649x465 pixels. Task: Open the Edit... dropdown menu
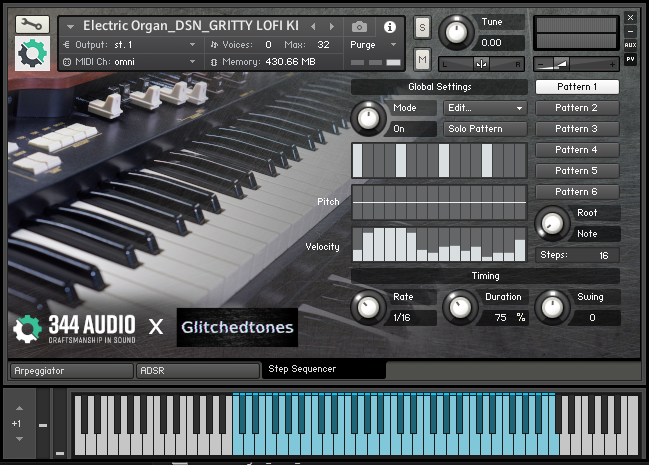(x=485, y=108)
